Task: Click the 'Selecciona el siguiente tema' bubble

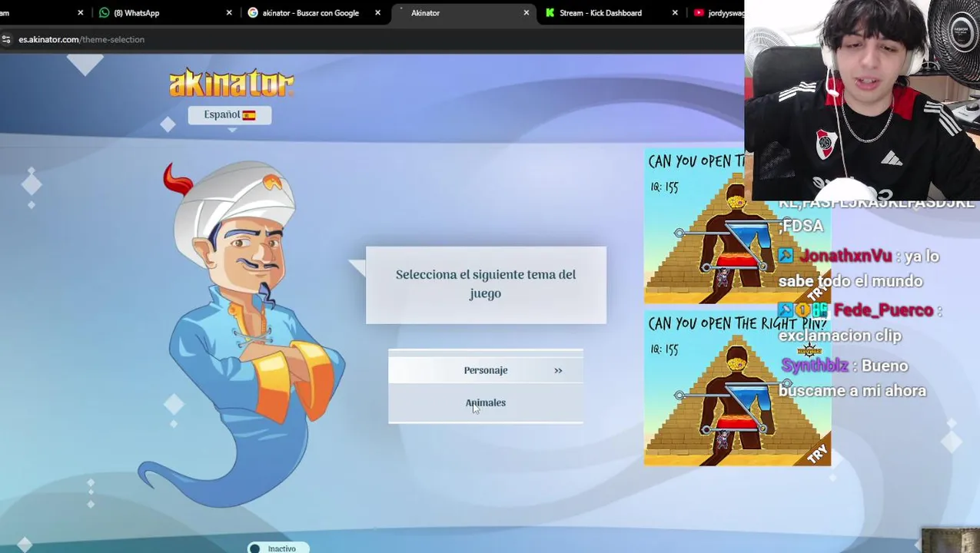Action: (x=486, y=284)
